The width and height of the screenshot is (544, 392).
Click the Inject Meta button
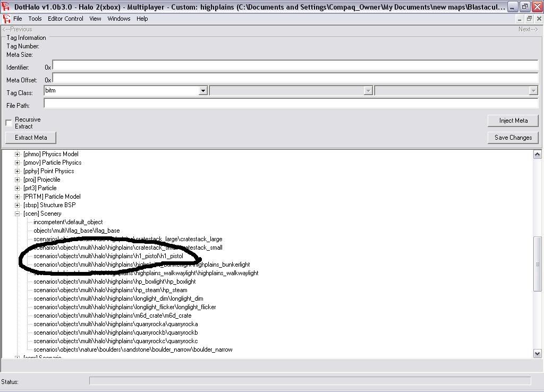(x=513, y=121)
